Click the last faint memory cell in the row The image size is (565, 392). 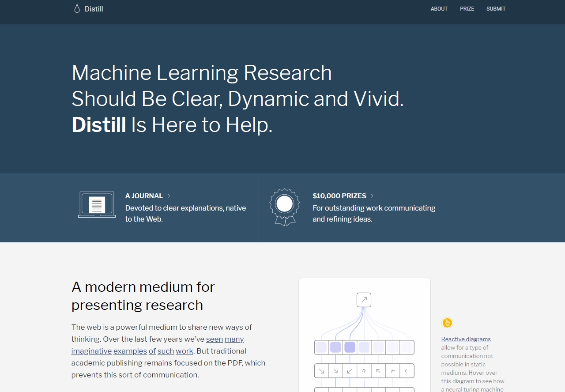407,347
